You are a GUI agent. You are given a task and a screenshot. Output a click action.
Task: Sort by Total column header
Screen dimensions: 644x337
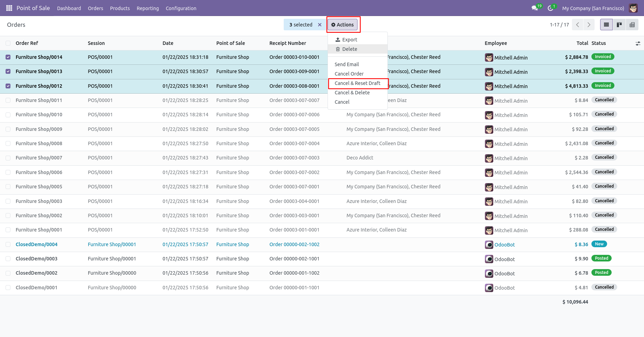click(582, 43)
